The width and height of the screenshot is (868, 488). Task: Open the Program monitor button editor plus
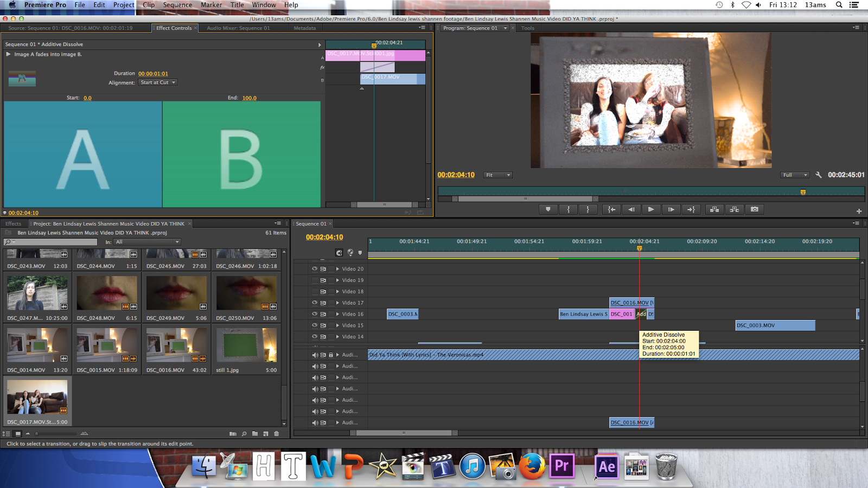859,211
